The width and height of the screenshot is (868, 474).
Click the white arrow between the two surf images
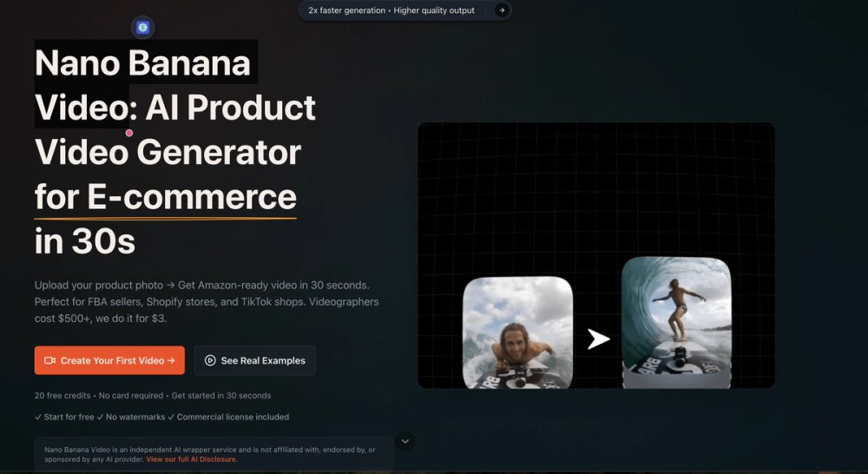click(x=598, y=339)
